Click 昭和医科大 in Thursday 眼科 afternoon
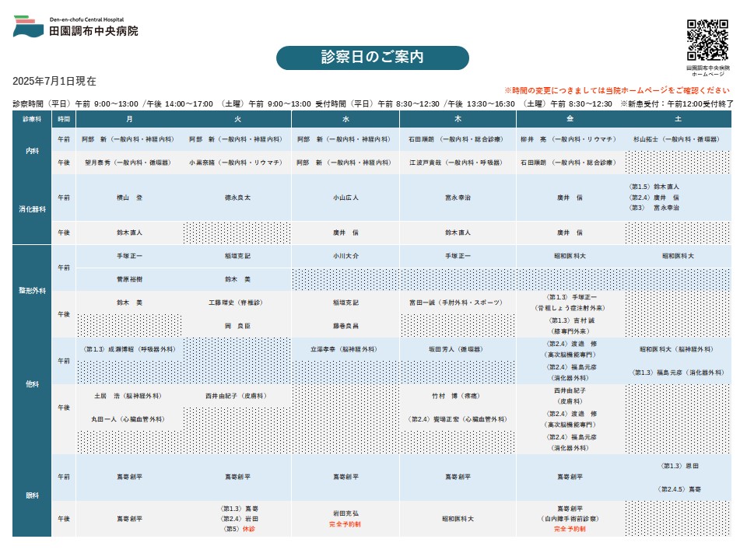The image size is (747, 560). (458, 519)
